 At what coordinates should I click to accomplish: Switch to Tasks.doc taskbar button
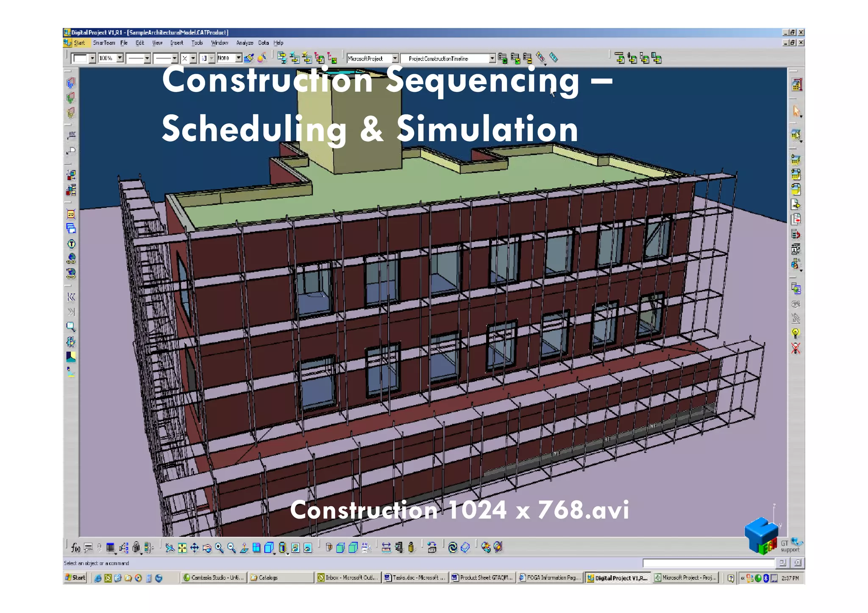pyautogui.click(x=415, y=577)
